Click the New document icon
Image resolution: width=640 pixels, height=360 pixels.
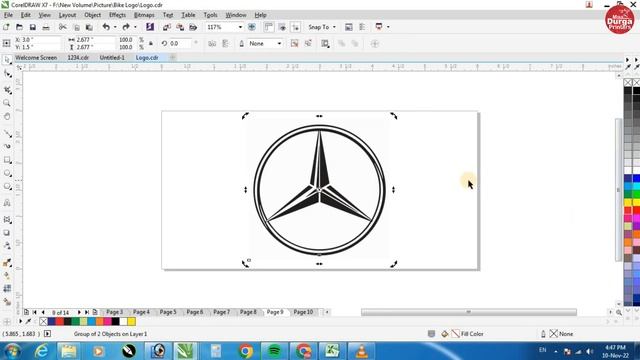(6, 27)
